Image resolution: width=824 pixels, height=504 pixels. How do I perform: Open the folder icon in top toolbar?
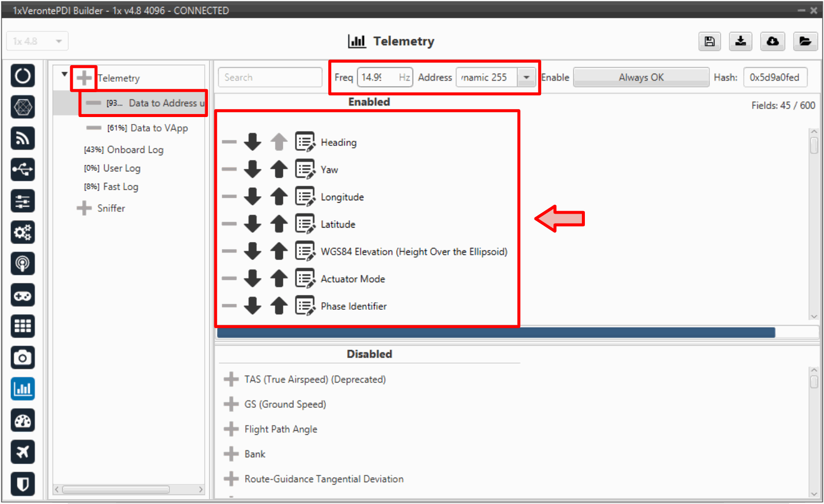805,41
